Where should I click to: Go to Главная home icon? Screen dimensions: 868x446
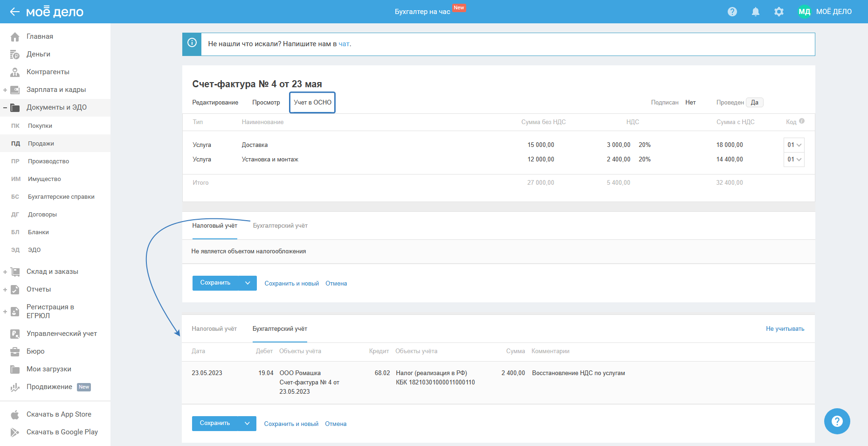[15, 36]
